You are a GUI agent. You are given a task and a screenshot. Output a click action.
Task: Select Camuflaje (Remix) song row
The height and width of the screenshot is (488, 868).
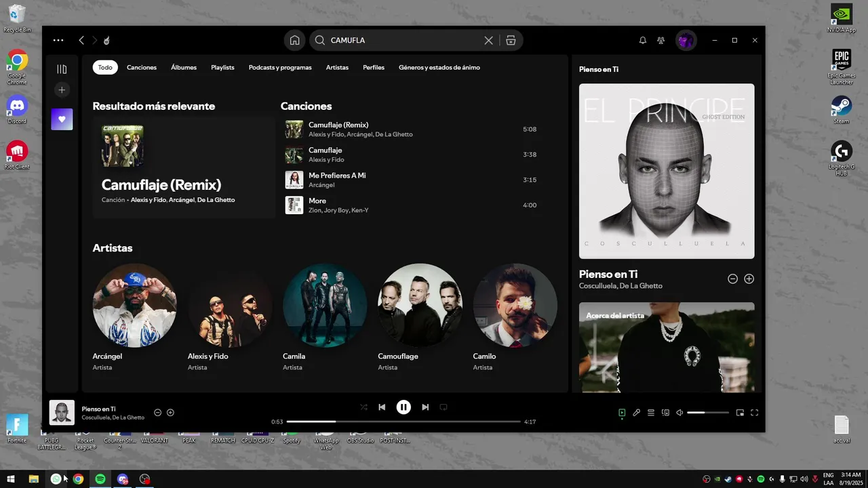[414, 129]
